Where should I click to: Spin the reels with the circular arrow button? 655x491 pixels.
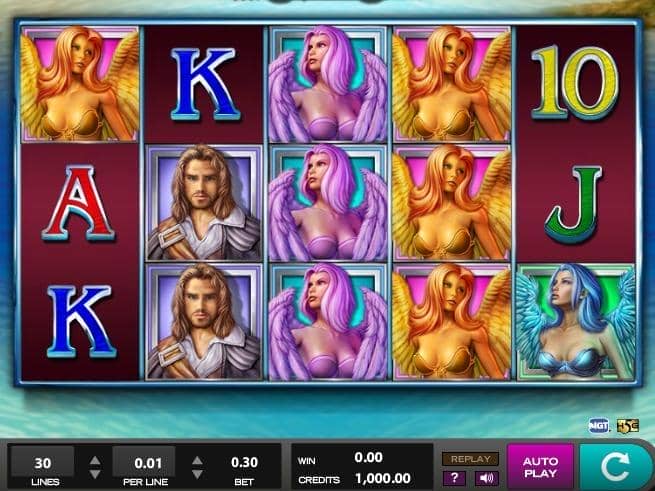pyautogui.click(x=615, y=467)
